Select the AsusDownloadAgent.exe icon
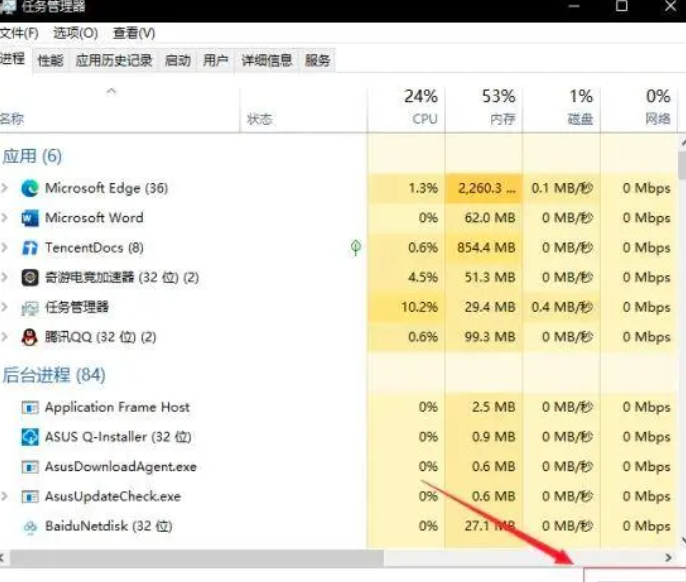The image size is (686, 582). (x=30, y=467)
